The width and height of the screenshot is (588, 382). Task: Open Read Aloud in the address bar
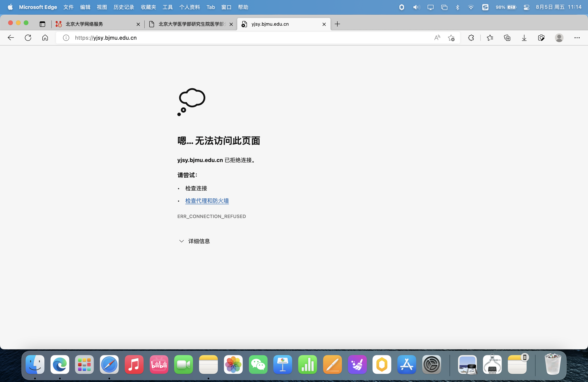coord(437,38)
